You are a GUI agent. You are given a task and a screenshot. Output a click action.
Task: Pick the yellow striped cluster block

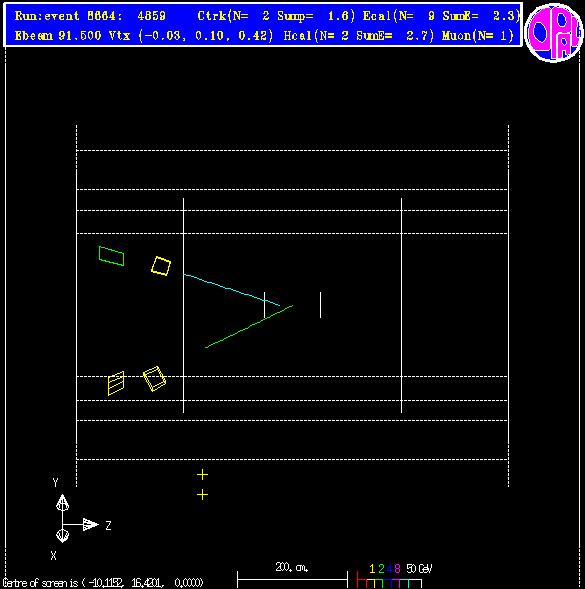point(116,383)
